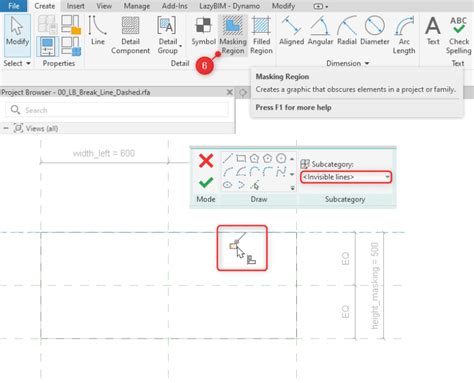
Task: Select Views (all) in Project Browser
Action: (x=42, y=128)
